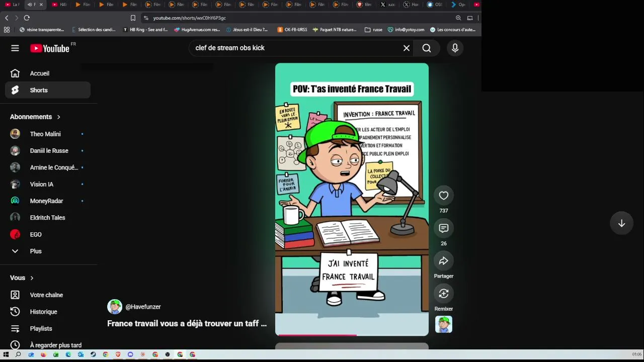644x362 pixels.
Task: Open the Daniil le Russe channel
Action: pyautogui.click(x=48, y=151)
